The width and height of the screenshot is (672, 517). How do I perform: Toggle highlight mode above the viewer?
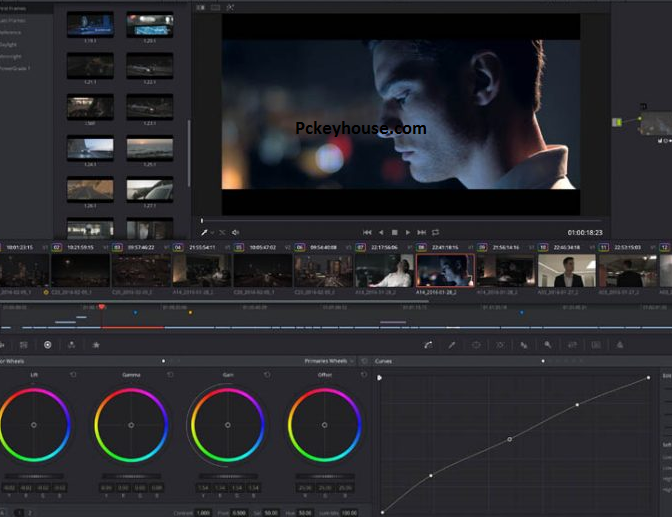click(x=230, y=7)
